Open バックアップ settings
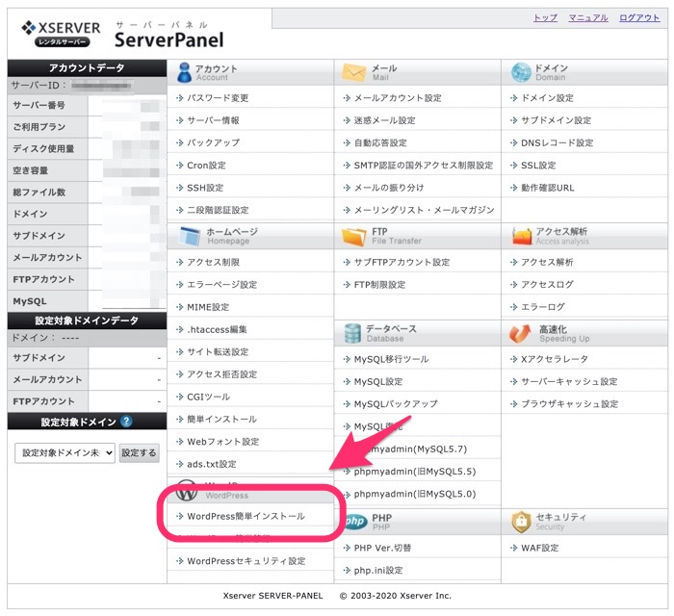 (x=213, y=142)
